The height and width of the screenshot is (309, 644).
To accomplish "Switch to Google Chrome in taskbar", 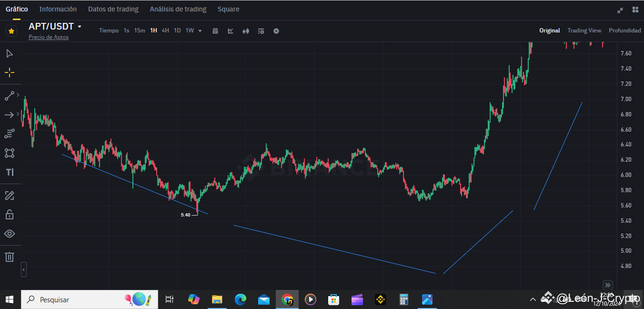I will click(287, 299).
